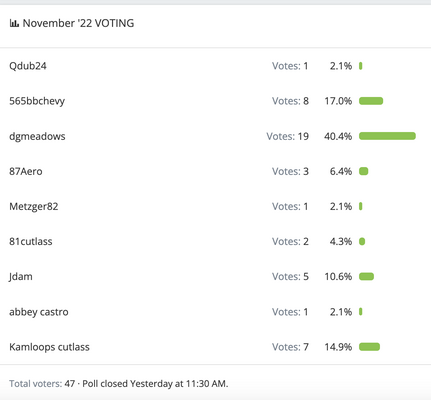Click the November '22 VOTING title
431x400 pixels.
pos(78,23)
